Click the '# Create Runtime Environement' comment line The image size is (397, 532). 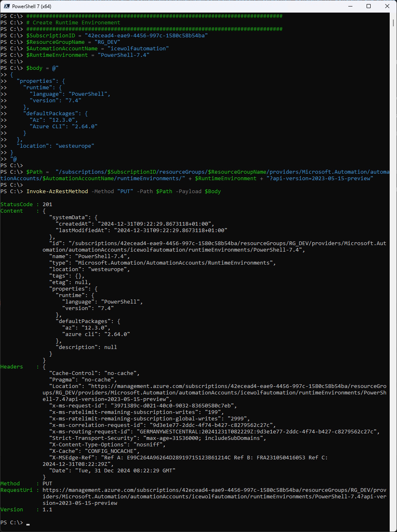[x=73, y=23]
